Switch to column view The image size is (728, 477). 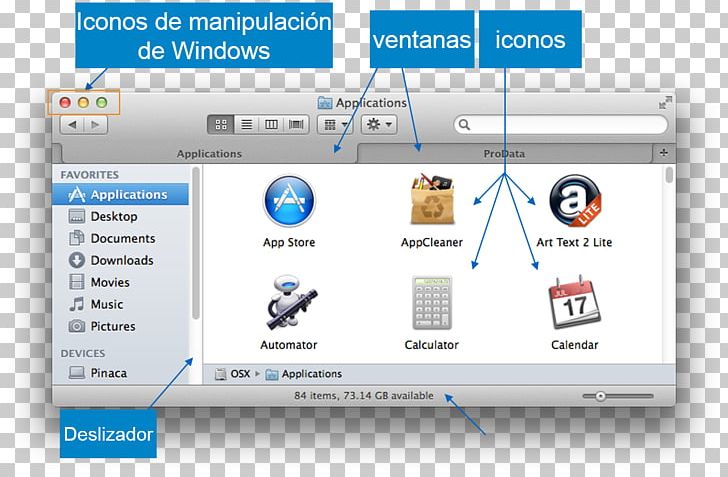click(x=271, y=124)
